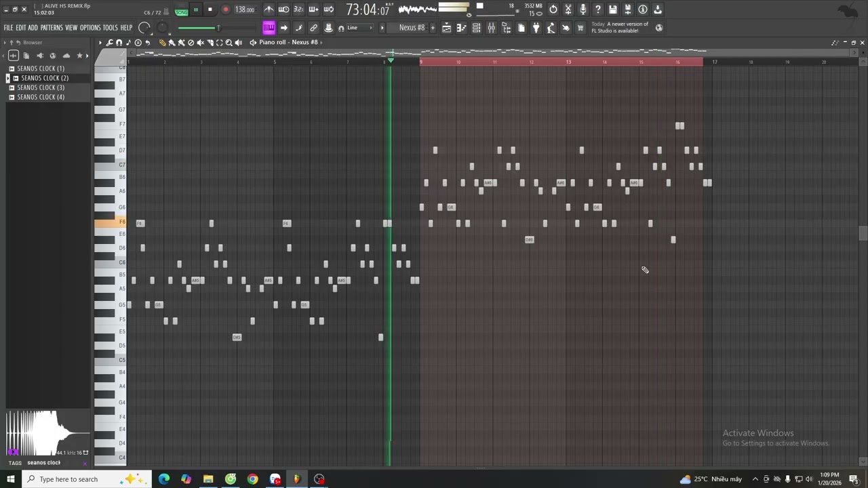Open the Mixer from toolbar

click(x=491, y=28)
